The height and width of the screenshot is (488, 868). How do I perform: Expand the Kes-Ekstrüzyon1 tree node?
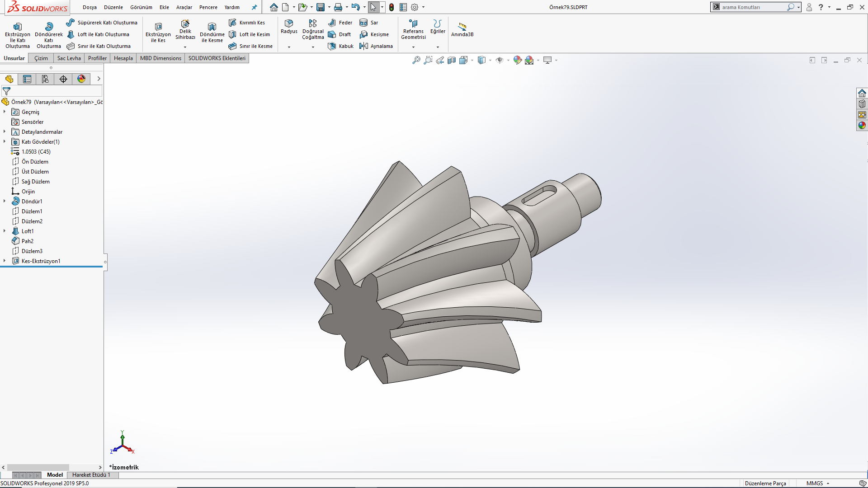(5, 261)
